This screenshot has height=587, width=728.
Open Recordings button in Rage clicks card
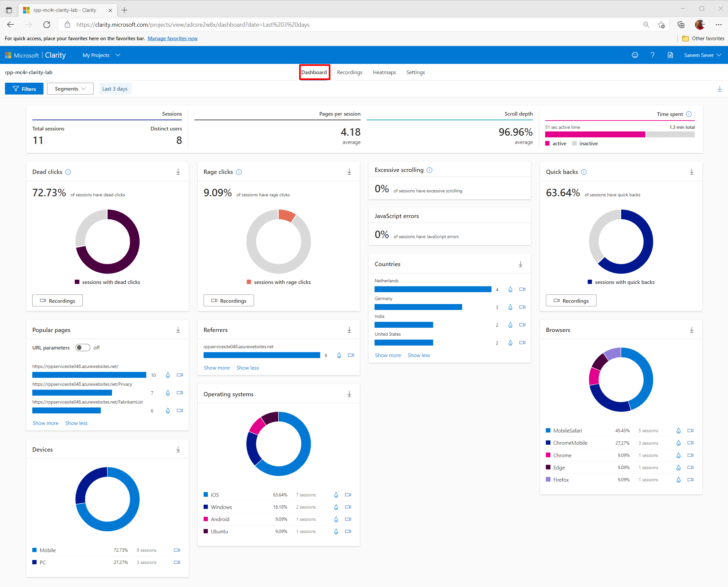click(x=229, y=301)
